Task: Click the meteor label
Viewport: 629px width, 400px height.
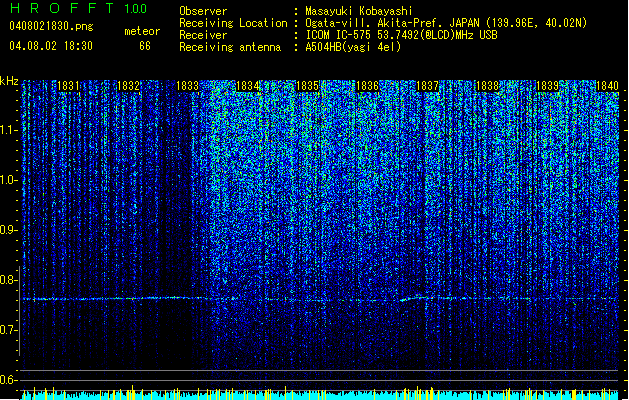Action: pyautogui.click(x=142, y=31)
